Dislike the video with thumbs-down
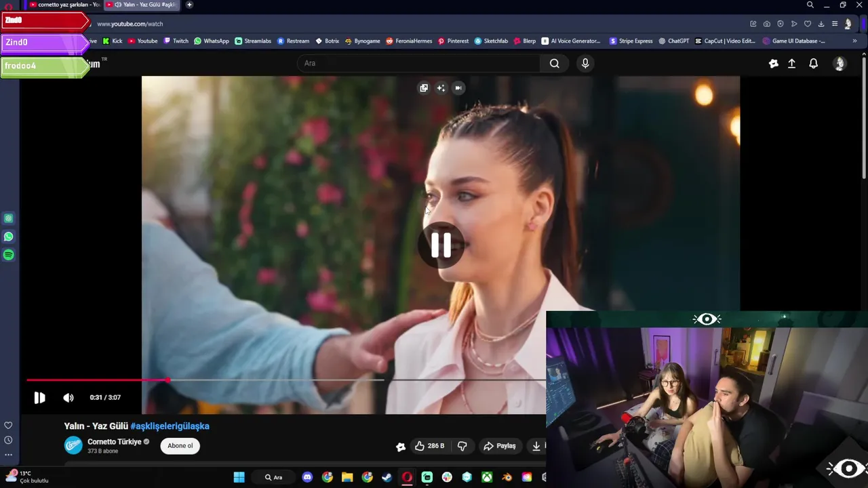 click(462, 446)
